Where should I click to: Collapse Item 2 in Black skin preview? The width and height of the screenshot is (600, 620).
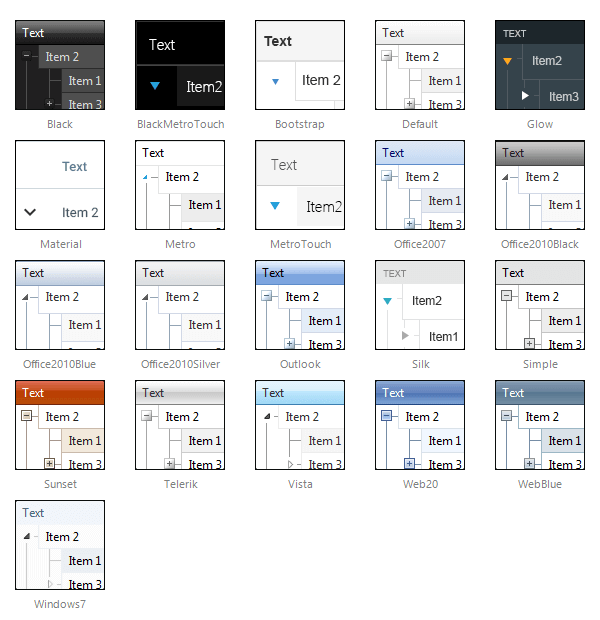[x=26, y=56]
